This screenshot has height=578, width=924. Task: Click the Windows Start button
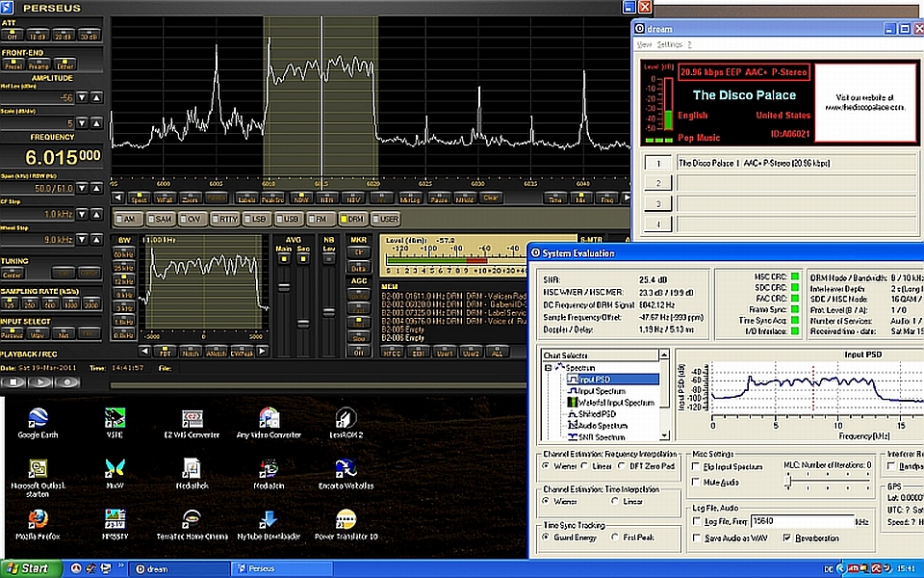tap(31, 568)
